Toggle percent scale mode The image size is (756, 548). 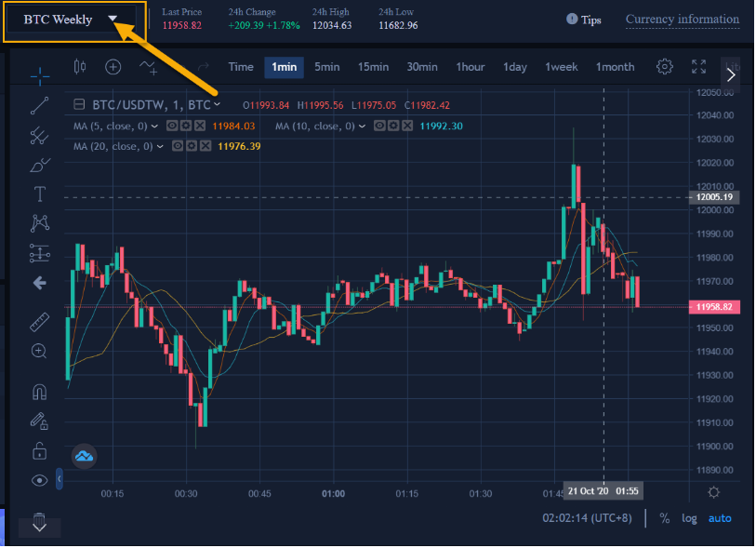coord(665,518)
